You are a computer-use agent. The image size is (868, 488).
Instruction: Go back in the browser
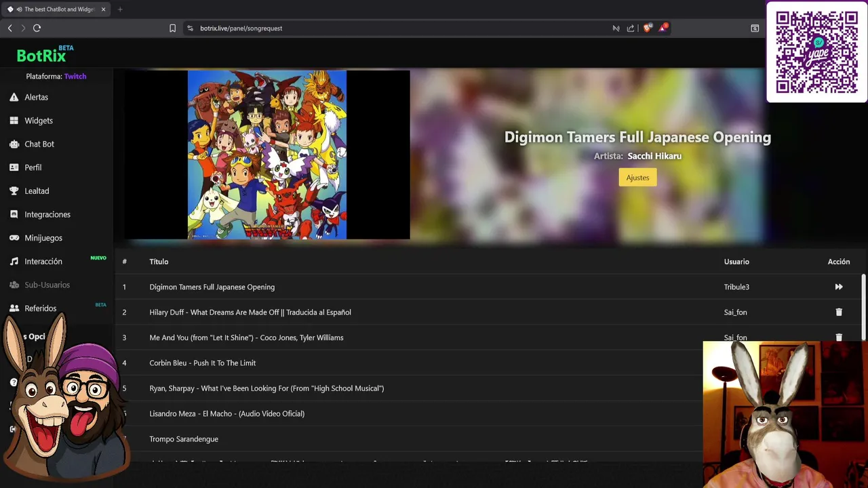pyautogui.click(x=9, y=28)
